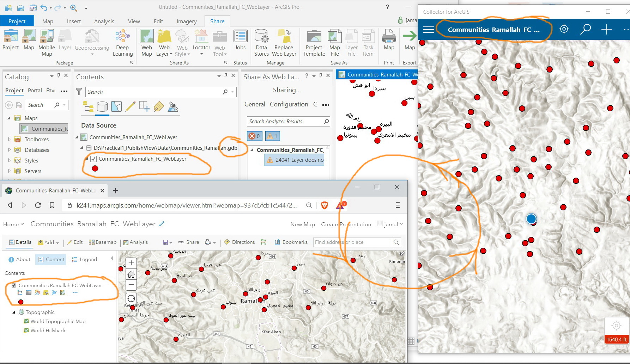Select List By Labeling icon
Screen dimensions: 630x364
(x=159, y=106)
